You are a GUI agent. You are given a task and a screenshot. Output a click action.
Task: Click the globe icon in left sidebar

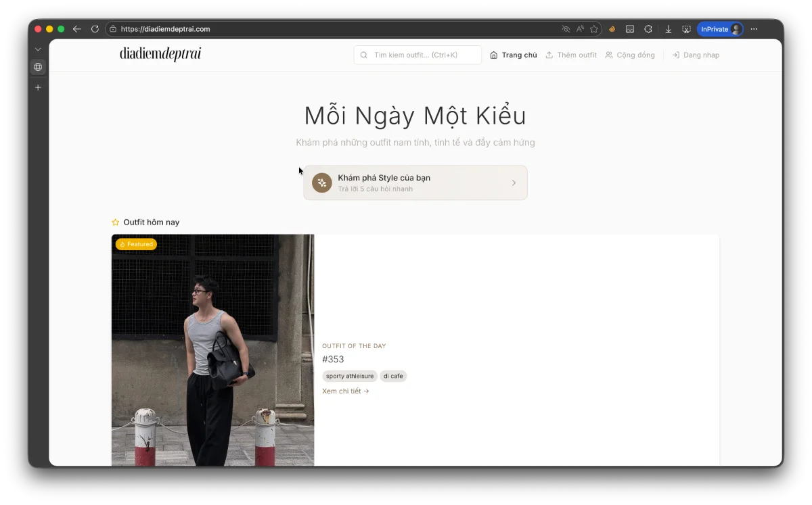pyautogui.click(x=38, y=67)
